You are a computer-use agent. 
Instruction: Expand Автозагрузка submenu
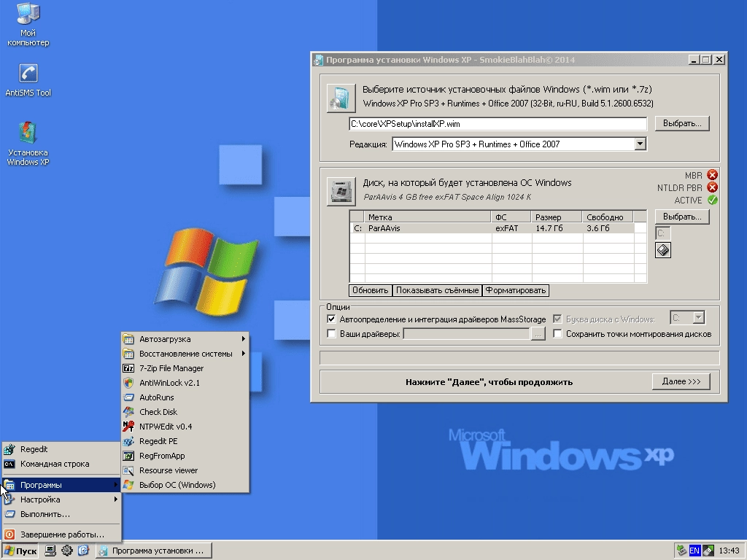point(185,339)
